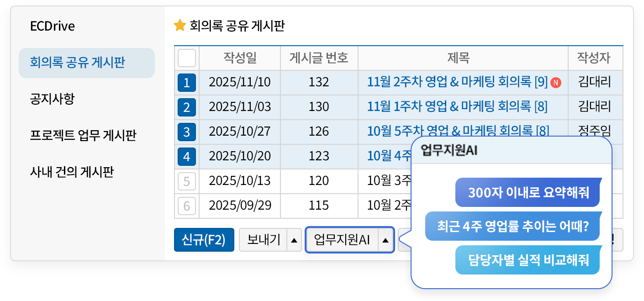Open the 업무지원AI dropdown arrow
The image size is (644, 301).
click(x=385, y=240)
